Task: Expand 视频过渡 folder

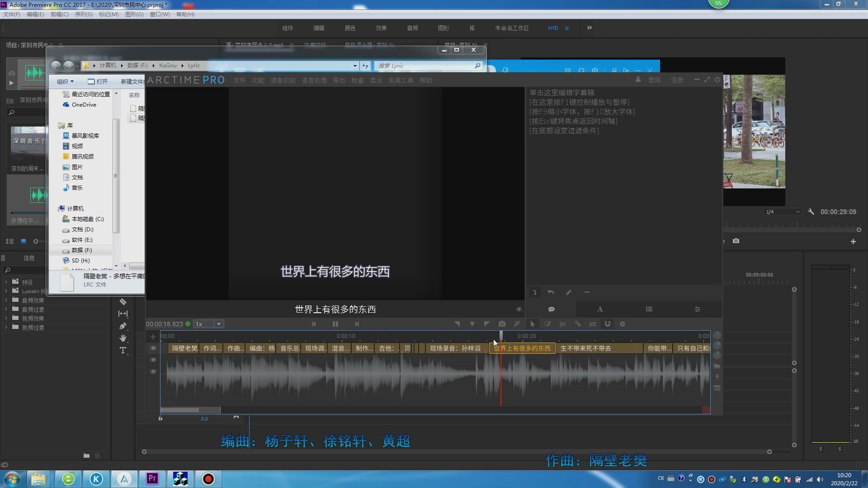Action: (x=6, y=327)
